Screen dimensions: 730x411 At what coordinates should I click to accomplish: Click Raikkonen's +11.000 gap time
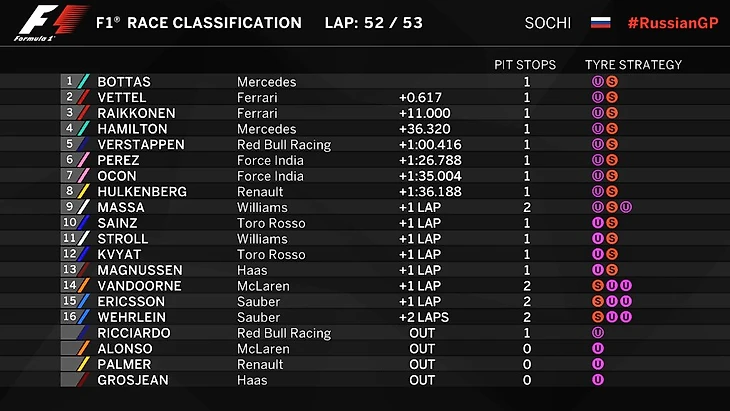pos(425,113)
